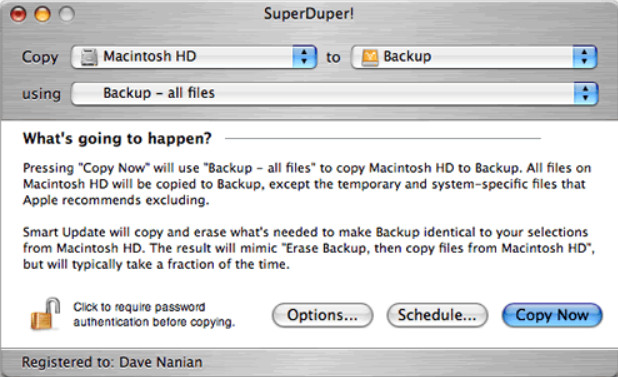Select the Macintosh HD source popup
Screen dimensions: 618x377
point(194,57)
